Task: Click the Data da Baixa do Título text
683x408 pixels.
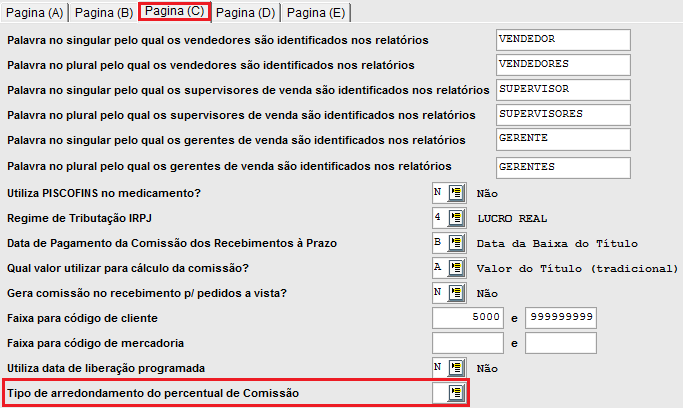Action: coord(557,243)
